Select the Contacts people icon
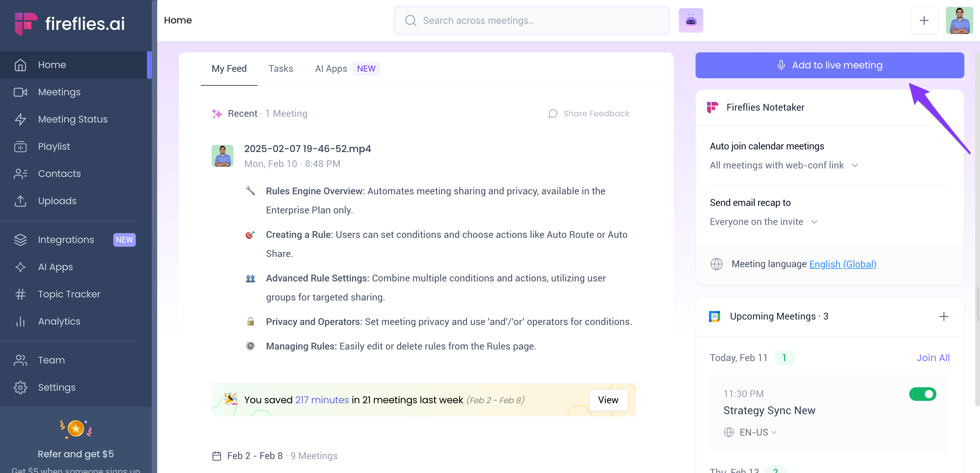 (20, 174)
